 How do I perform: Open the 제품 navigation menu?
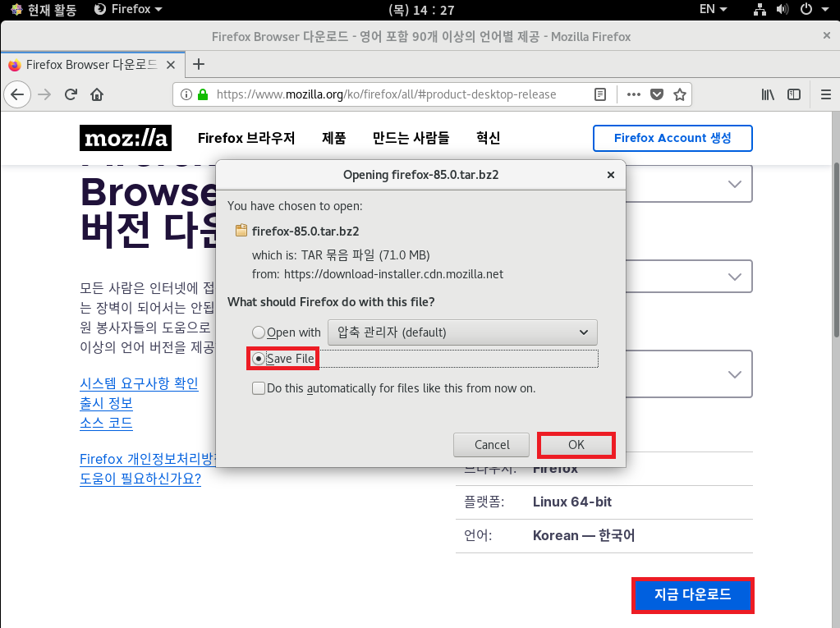(x=333, y=138)
